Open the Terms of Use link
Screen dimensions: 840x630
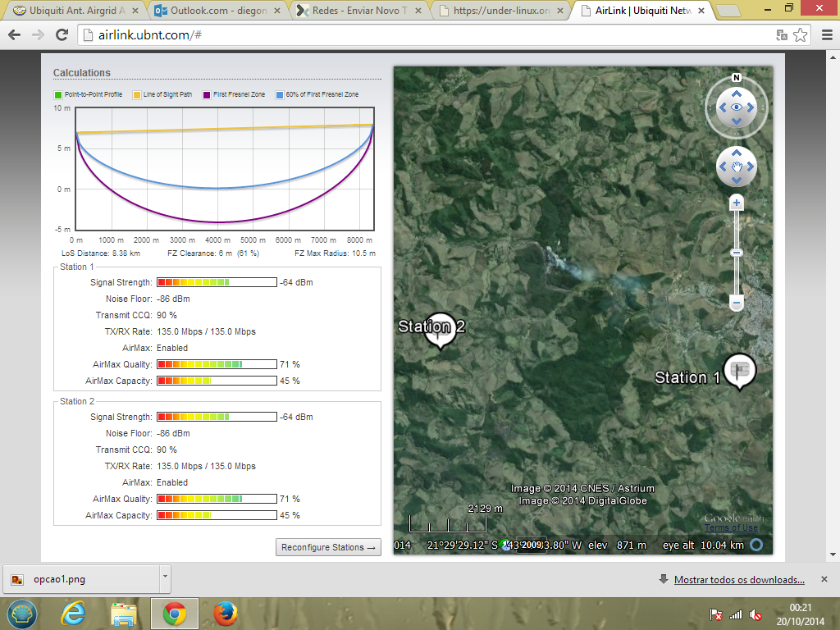point(731,527)
